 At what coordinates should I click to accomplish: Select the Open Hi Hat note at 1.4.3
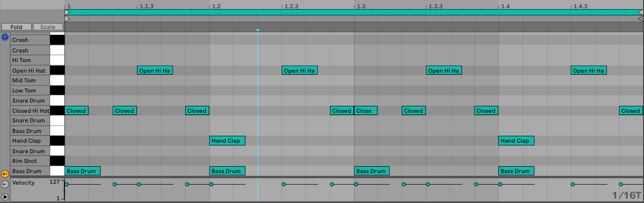588,70
